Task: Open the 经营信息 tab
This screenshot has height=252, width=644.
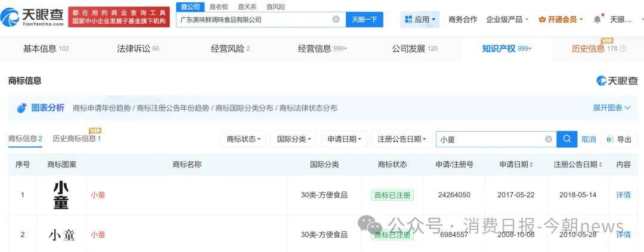Action: point(323,49)
